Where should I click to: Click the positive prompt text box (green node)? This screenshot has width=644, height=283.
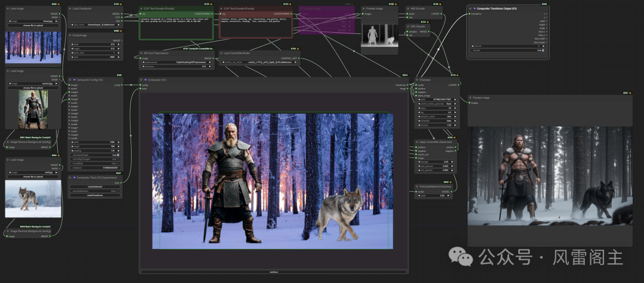(x=176, y=28)
